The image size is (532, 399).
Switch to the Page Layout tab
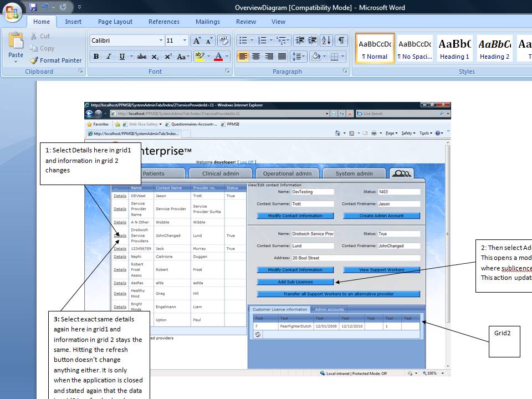click(115, 22)
